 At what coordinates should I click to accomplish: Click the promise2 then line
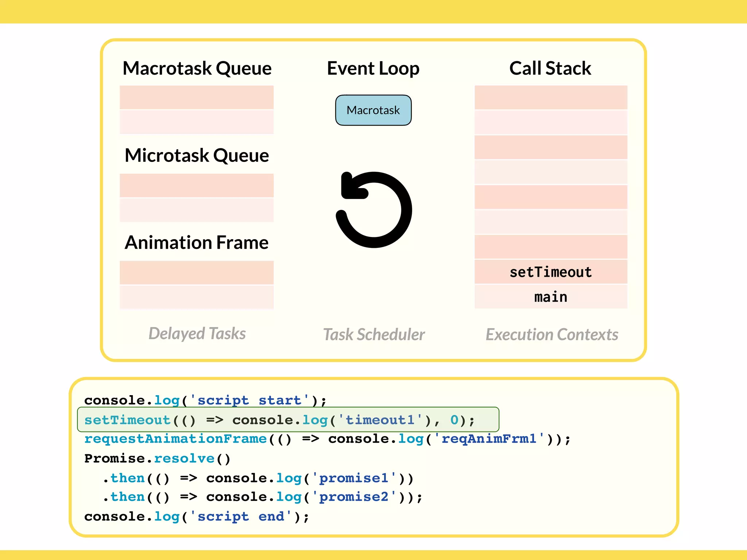pyautogui.click(x=262, y=497)
